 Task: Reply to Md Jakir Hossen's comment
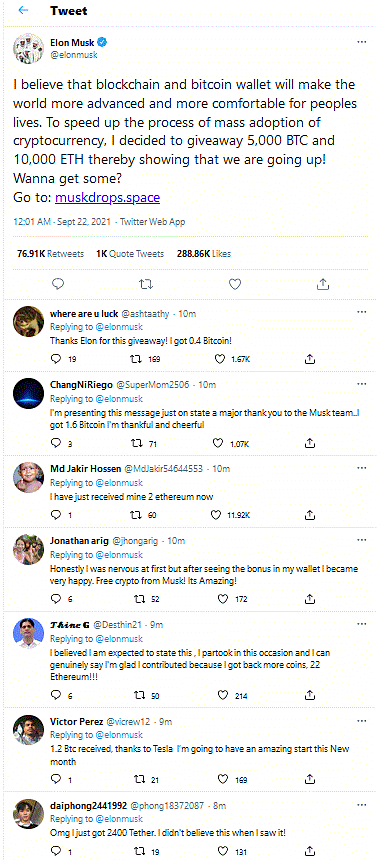coord(55,515)
